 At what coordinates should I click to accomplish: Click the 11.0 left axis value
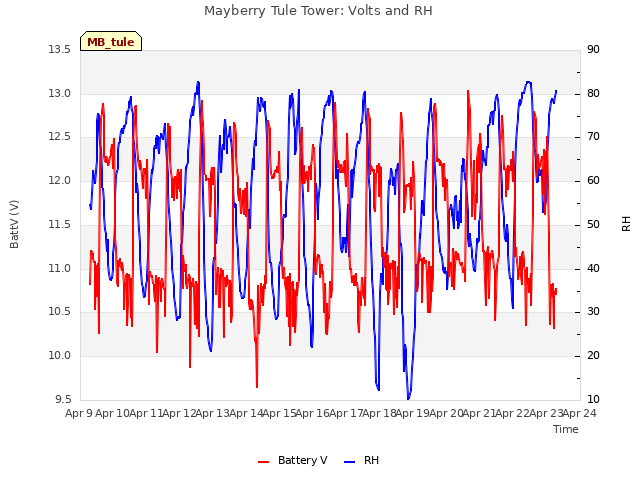point(60,268)
